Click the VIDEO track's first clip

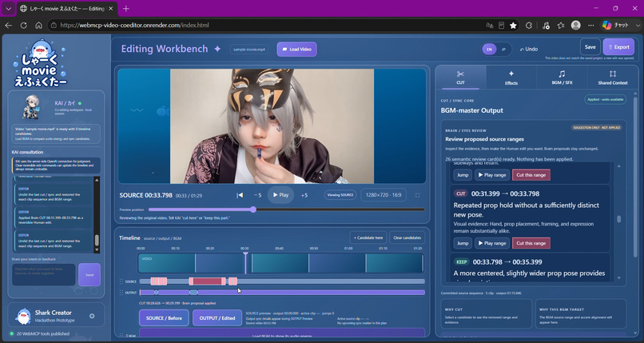pyautogui.click(x=167, y=263)
